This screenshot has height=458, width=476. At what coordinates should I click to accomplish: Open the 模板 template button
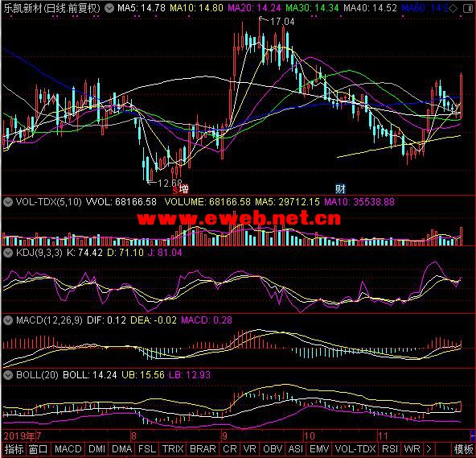pos(463,449)
